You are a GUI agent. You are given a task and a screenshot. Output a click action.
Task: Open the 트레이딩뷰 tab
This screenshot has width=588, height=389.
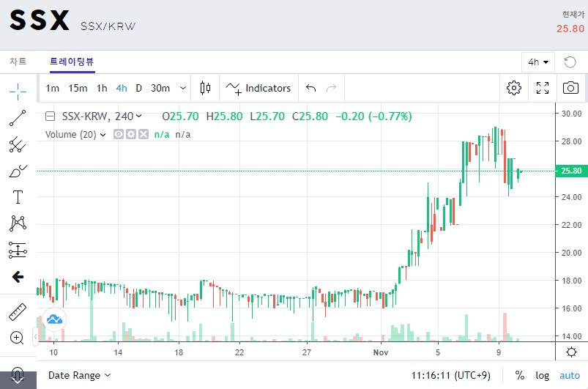72,62
